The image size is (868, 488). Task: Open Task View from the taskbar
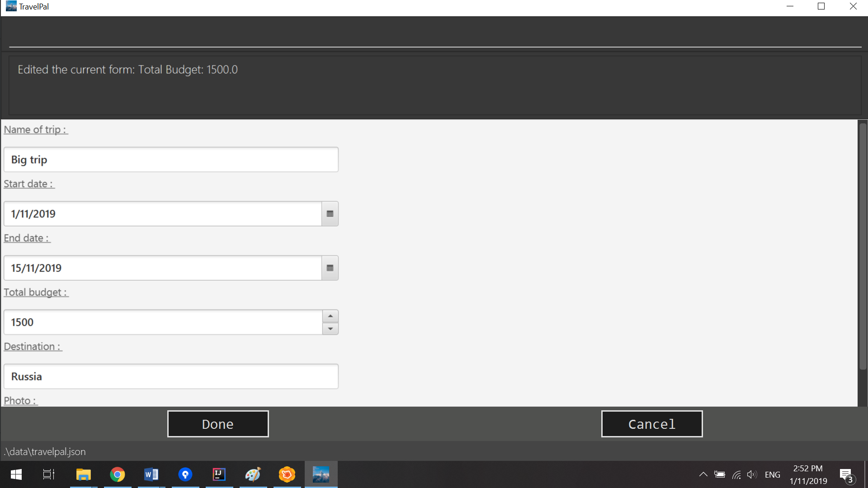49,474
